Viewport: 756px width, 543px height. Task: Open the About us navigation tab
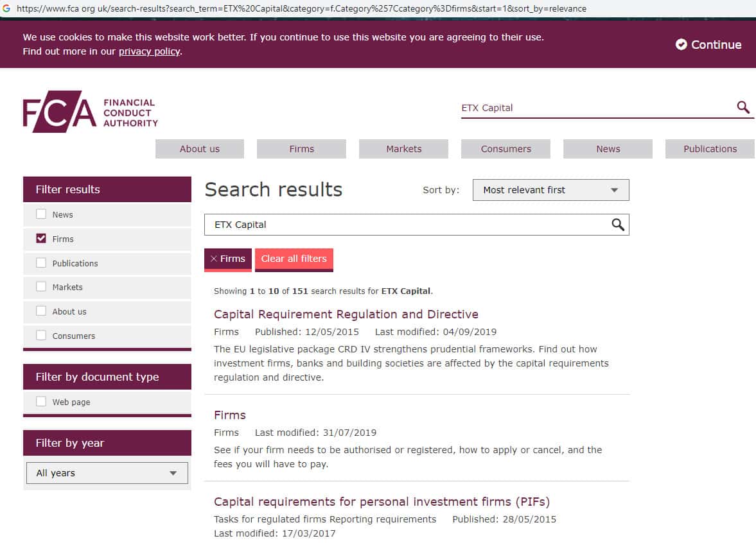tap(200, 149)
